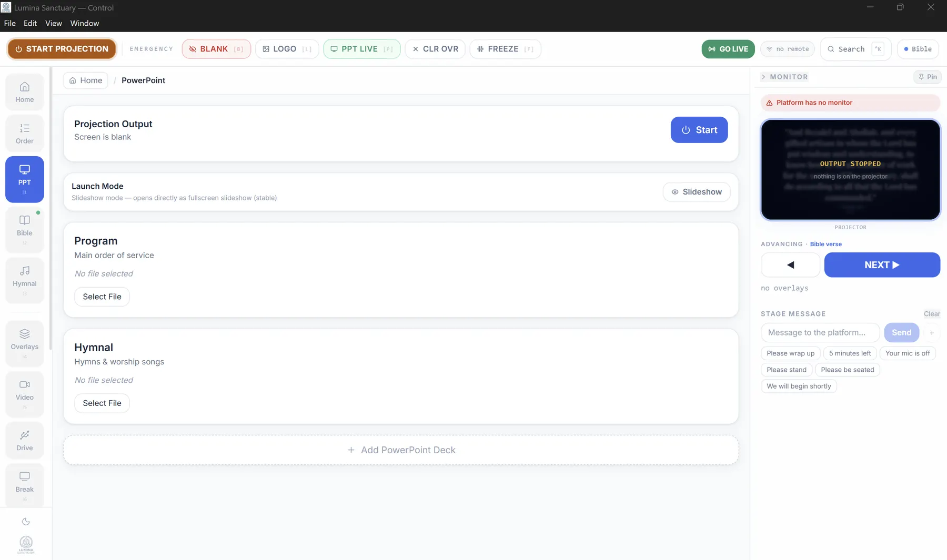The height and width of the screenshot is (560, 947).
Task: Go to previous slide arrow
Action: (x=790, y=265)
